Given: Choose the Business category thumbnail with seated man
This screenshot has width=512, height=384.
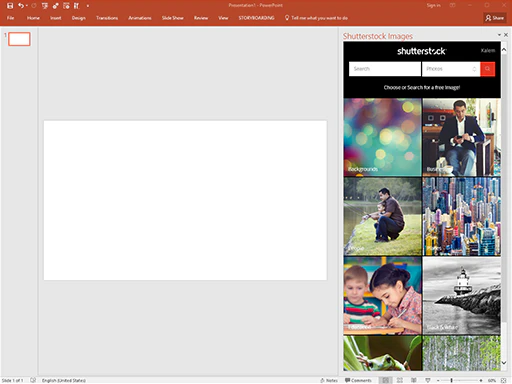Looking at the screenshot, I should pyautogui.click(x=462, y=137).
